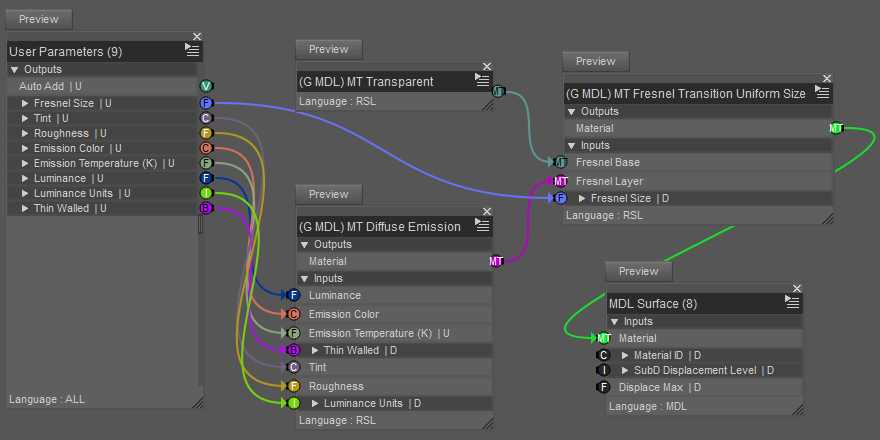880x440 pixels.
Task: Close the User Parameters node
Action: [x=197, y=36]
